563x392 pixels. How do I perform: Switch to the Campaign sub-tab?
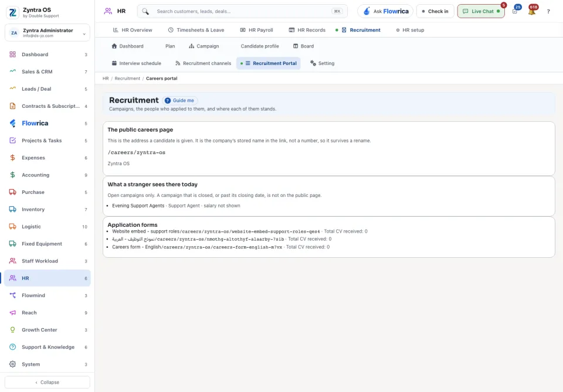pyautogui.click(x=204, y=46)
